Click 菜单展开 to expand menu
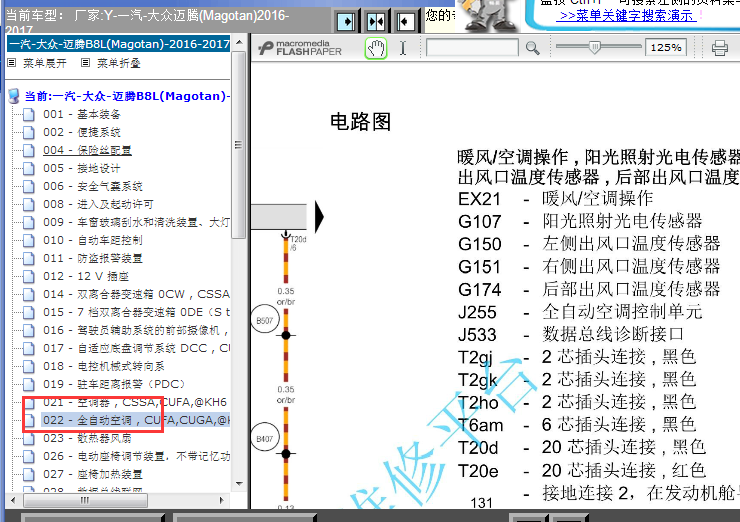 45,63
